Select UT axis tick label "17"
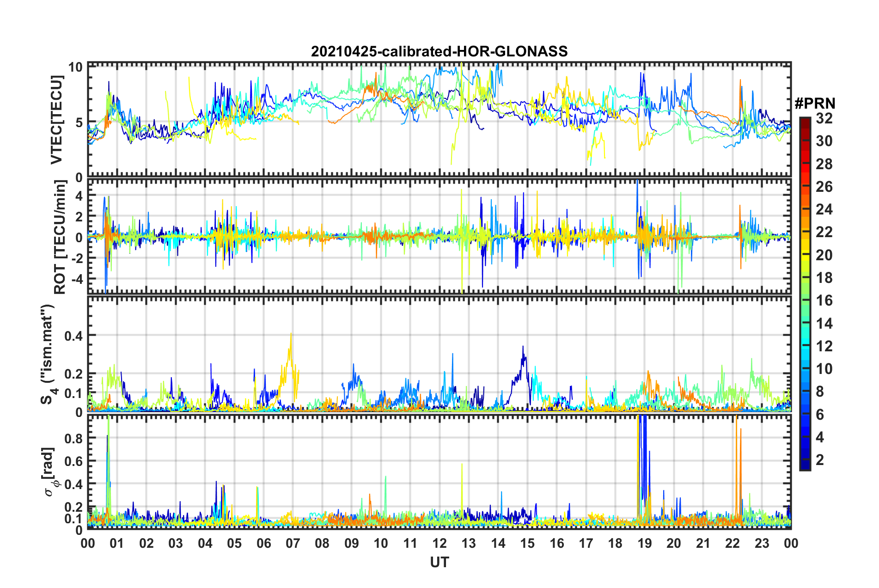 (586, 543)
